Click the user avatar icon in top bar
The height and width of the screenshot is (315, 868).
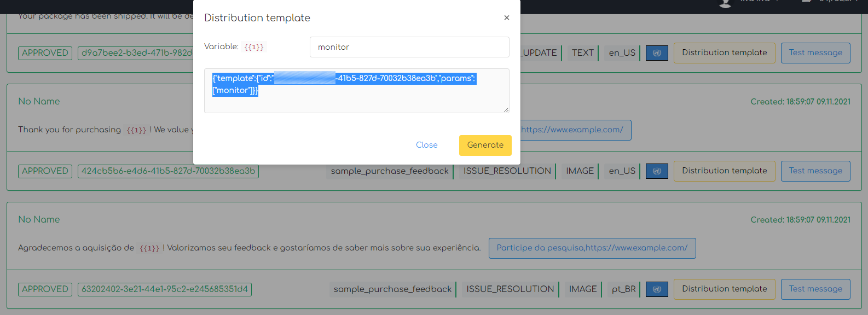click(725, 3)
